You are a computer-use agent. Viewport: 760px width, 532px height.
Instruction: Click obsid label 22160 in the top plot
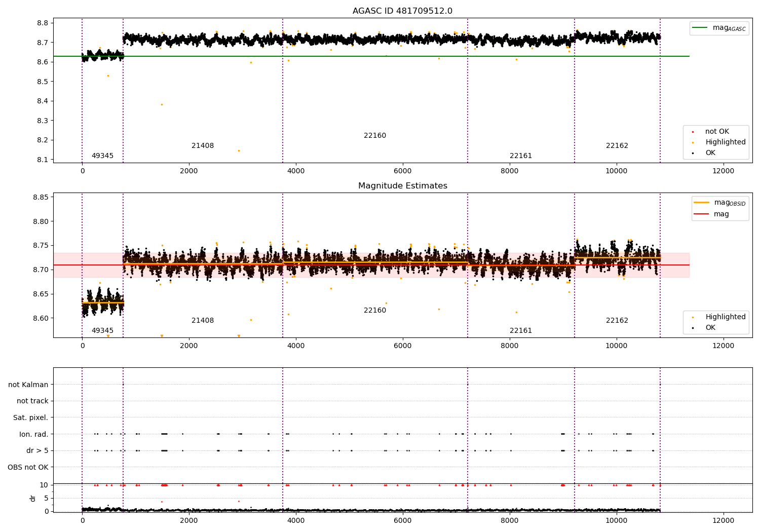coord(375,135)
